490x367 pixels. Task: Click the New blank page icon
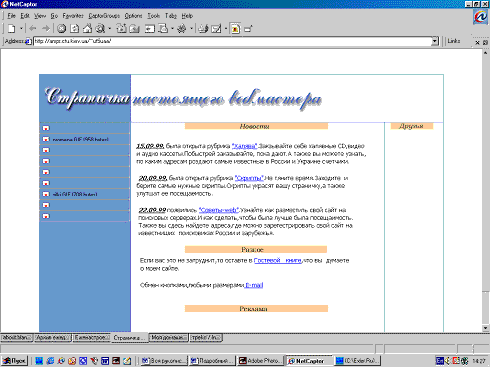pos(12,29)
